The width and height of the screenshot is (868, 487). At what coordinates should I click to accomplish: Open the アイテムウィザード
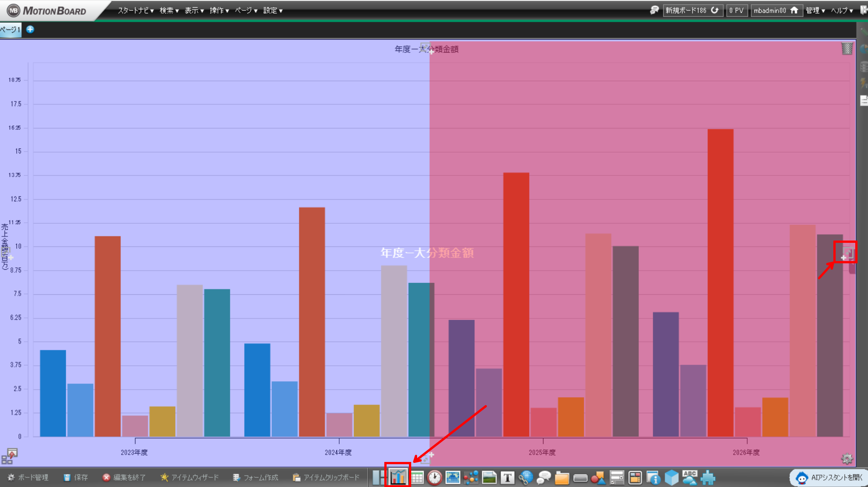tap(190, 477)
